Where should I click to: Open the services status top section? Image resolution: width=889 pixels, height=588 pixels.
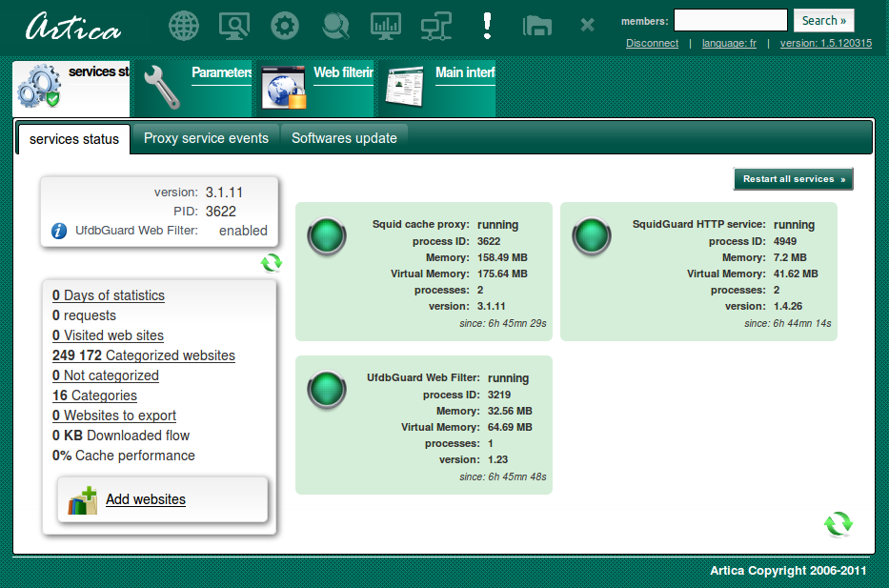coord(71,89)
